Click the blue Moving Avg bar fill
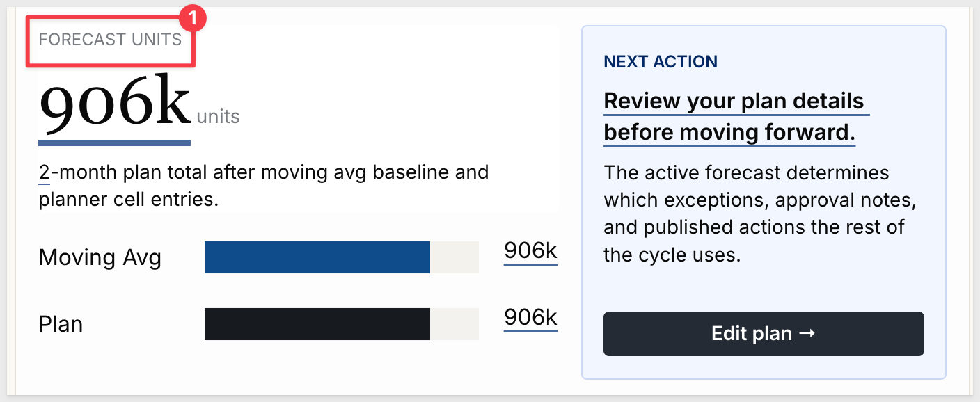The width and height of the screenshot is (980, 402). click(317, 257)
